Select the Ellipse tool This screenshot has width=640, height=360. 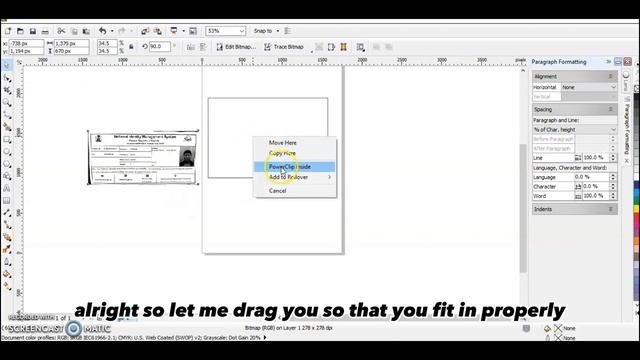7,151
